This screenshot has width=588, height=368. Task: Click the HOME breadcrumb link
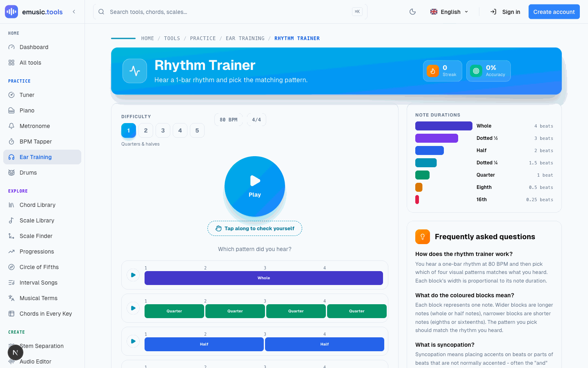(x=147, y=38)
